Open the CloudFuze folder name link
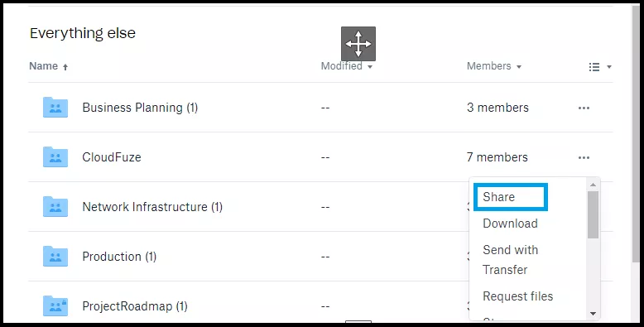Viewport: 644px width, 327px height. [112, 157]
